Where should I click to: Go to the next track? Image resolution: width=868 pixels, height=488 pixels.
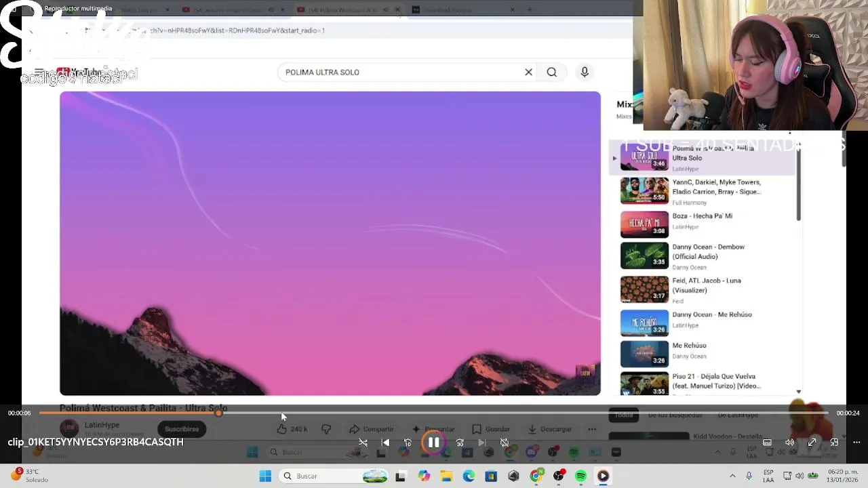pos(481,443)
